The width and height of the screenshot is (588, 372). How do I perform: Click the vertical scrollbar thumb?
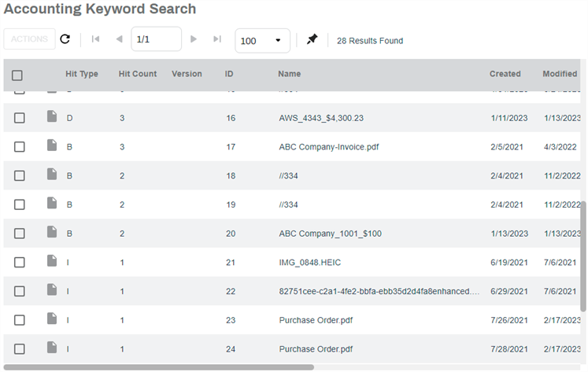583,256
